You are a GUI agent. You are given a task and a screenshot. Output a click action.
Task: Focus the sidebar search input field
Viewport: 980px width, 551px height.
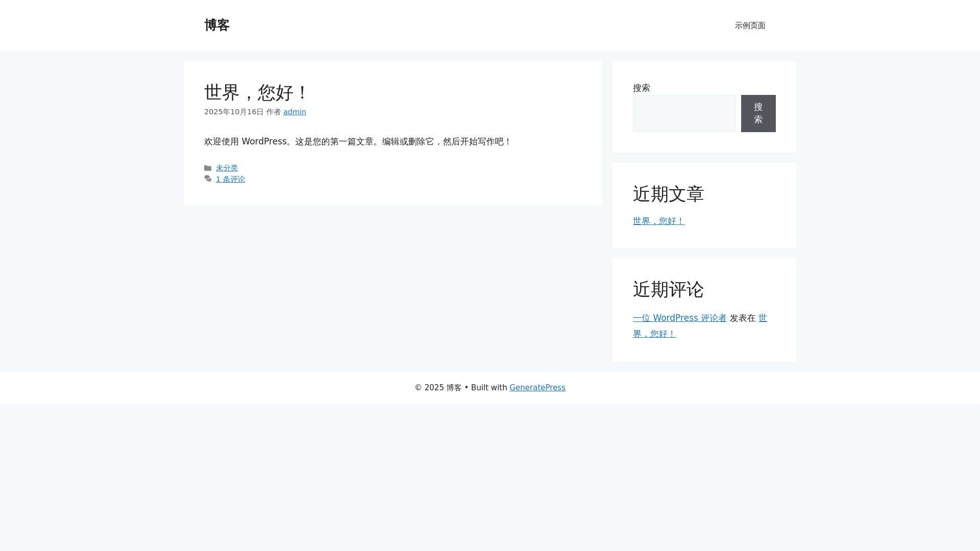pos(684,113)
